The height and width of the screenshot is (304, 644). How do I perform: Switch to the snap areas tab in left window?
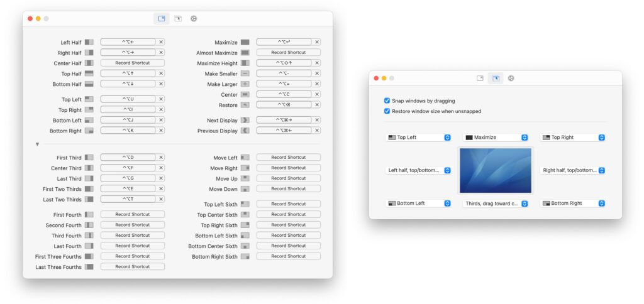point(178,19)
